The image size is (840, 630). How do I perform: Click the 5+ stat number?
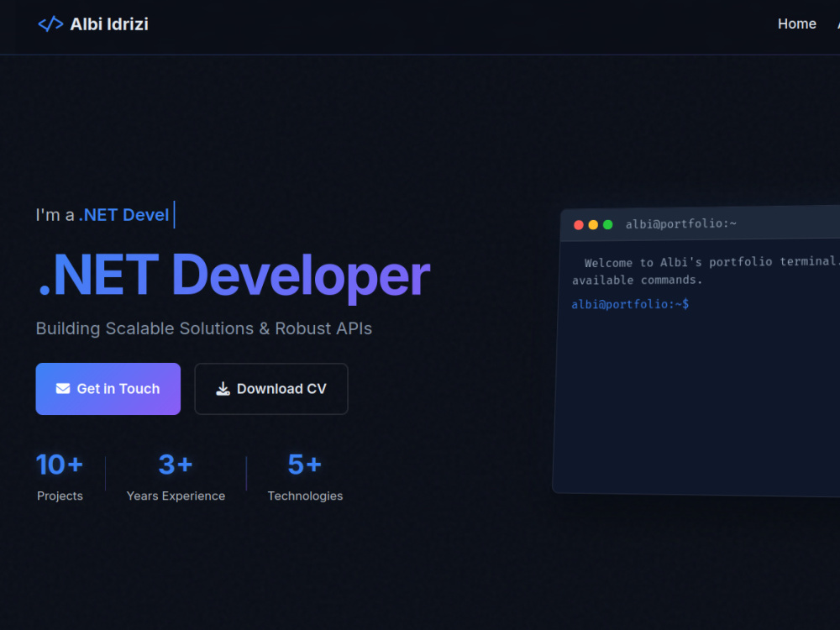point(305,465)
